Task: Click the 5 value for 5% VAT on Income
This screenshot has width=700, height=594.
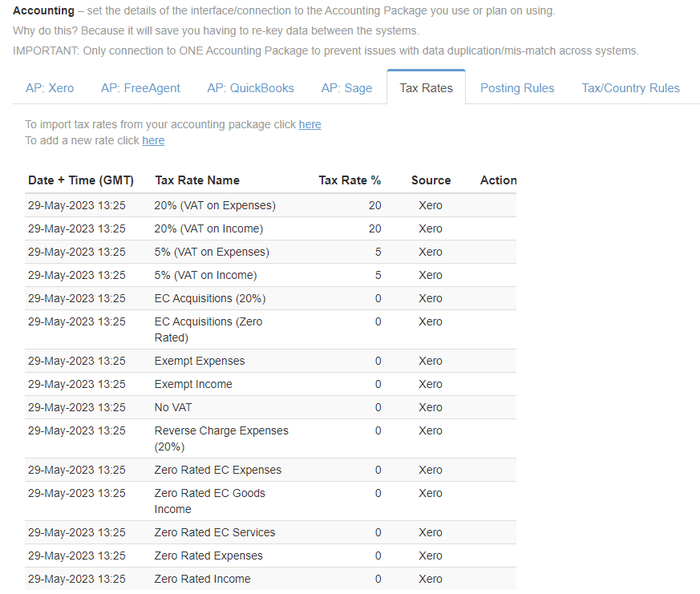Action: coord(378,275)
